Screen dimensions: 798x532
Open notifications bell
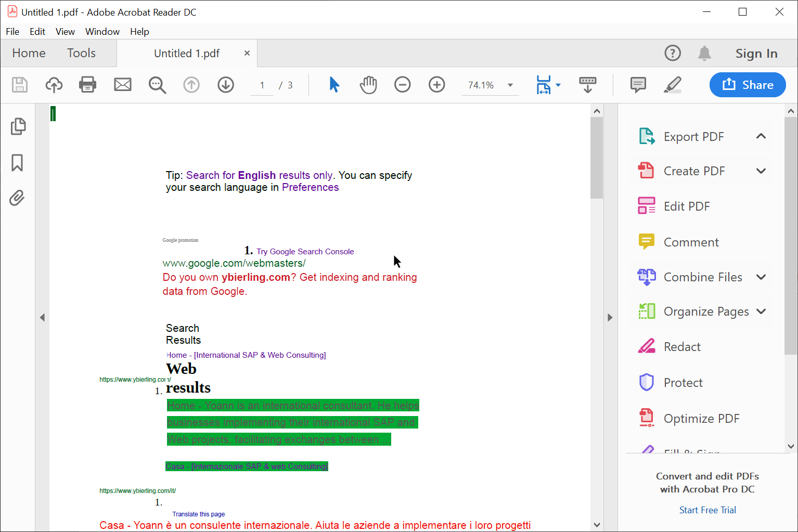point(704,53)
